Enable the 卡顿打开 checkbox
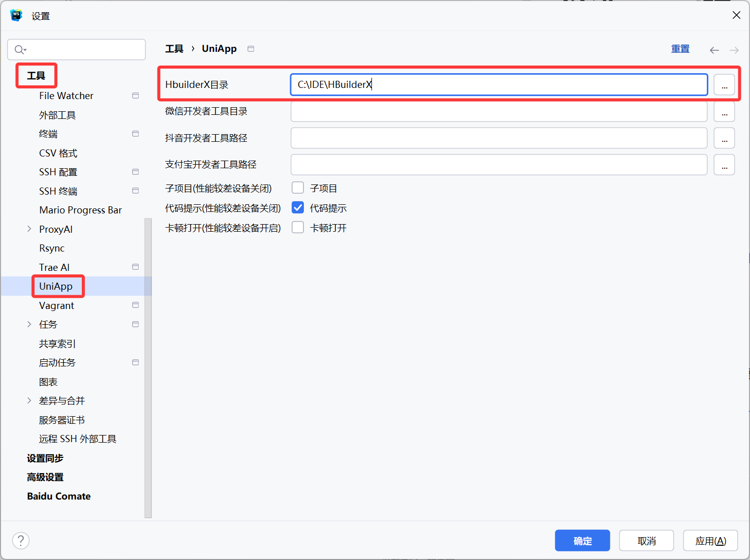Screen dimensions: 750x560 (298, 228)
